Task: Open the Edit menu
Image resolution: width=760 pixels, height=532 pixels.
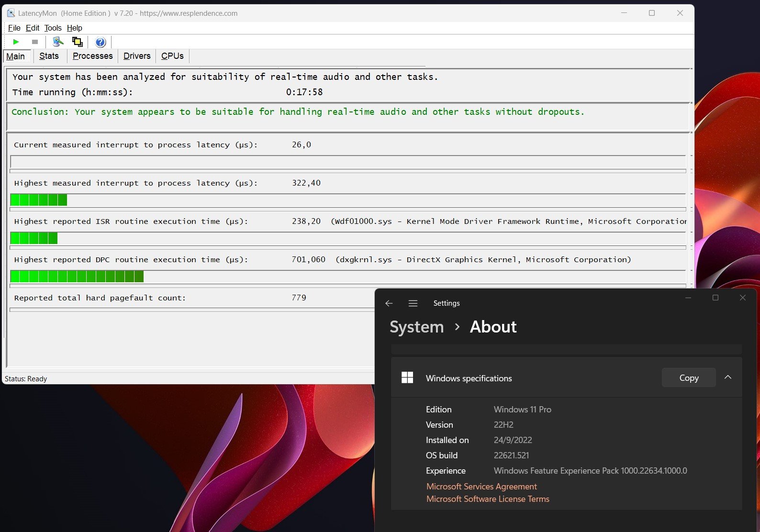Action: 33,28
